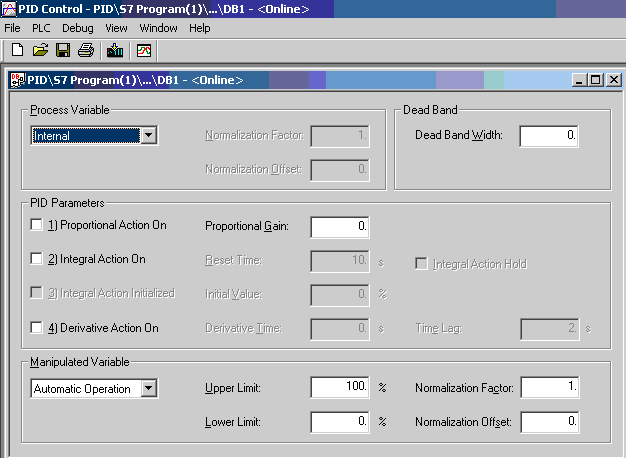This screenshot has height=458, width=626.
Task: Click the Time Lag label
Action: pyautogui.click(x=438, y=328)
